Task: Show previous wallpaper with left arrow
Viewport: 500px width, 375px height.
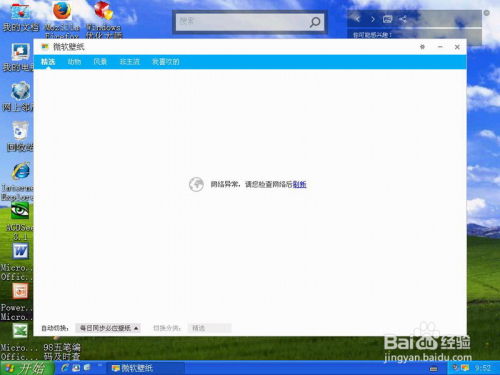Action: [357, 19]
